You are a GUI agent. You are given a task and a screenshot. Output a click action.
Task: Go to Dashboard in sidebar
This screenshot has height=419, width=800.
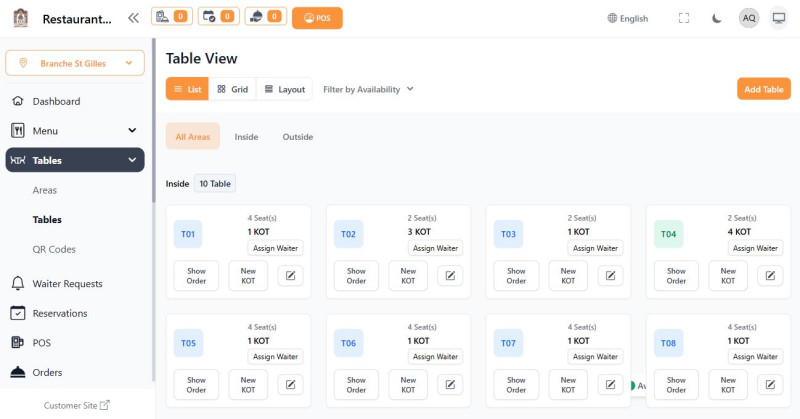coord(75,101)
